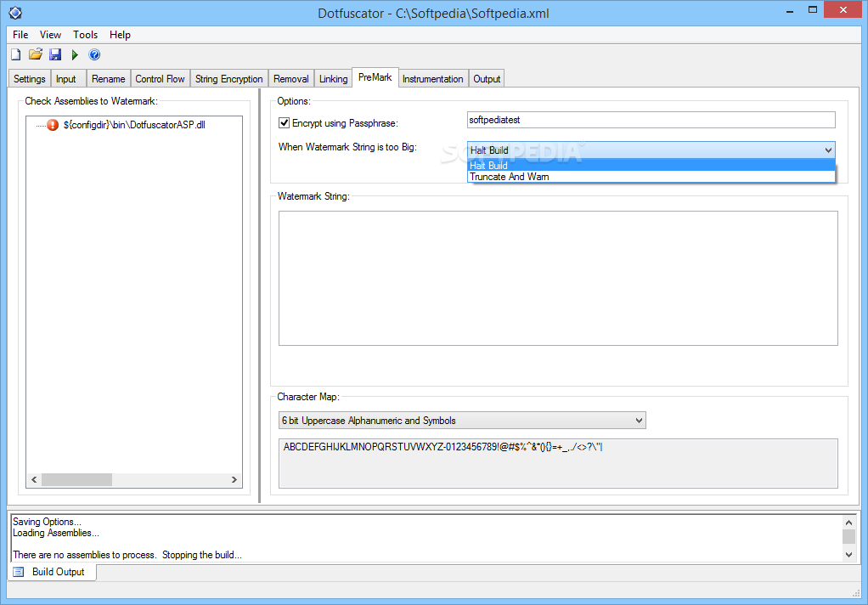Open the Character Map dropdown
The image size is (868, 605).
(x=638, y=420)
